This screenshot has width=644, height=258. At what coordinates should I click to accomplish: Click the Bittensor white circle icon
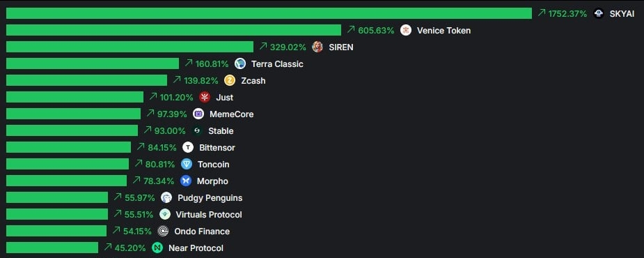pyautogui.click(x=188, y=147)
